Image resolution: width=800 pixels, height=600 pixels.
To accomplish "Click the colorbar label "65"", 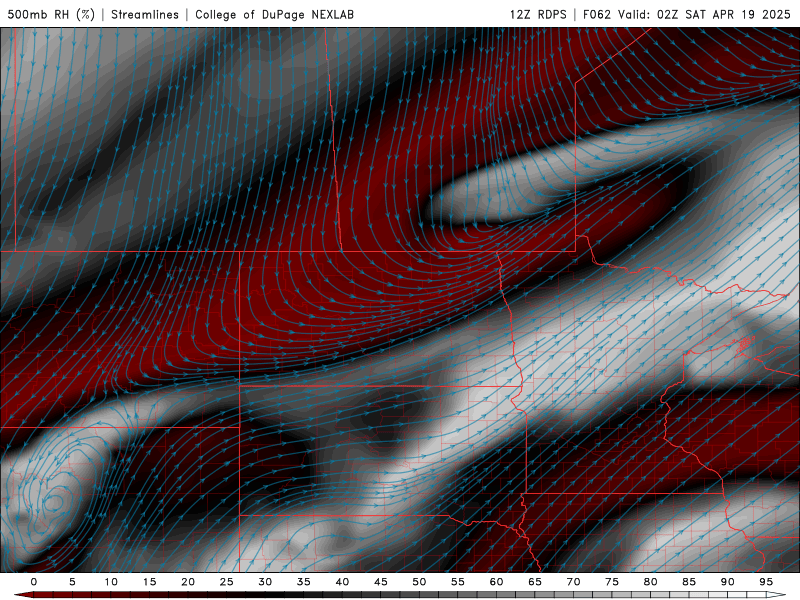I will tap(535, 582).
